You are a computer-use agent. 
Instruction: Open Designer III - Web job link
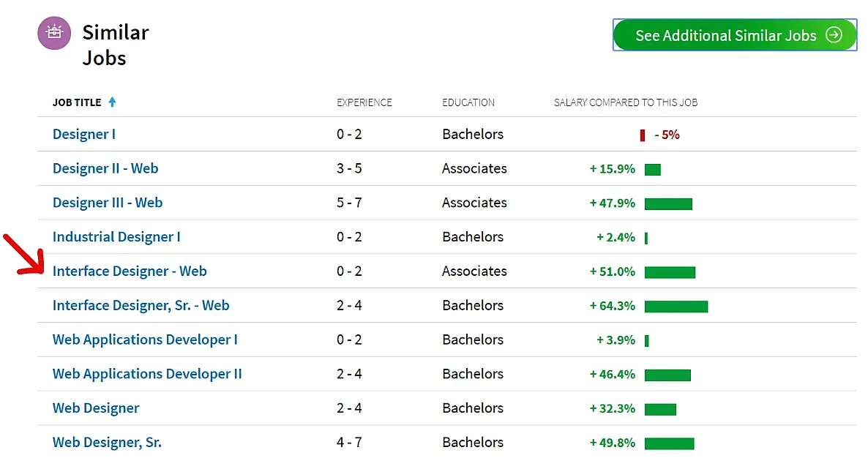tap(108, 203)
